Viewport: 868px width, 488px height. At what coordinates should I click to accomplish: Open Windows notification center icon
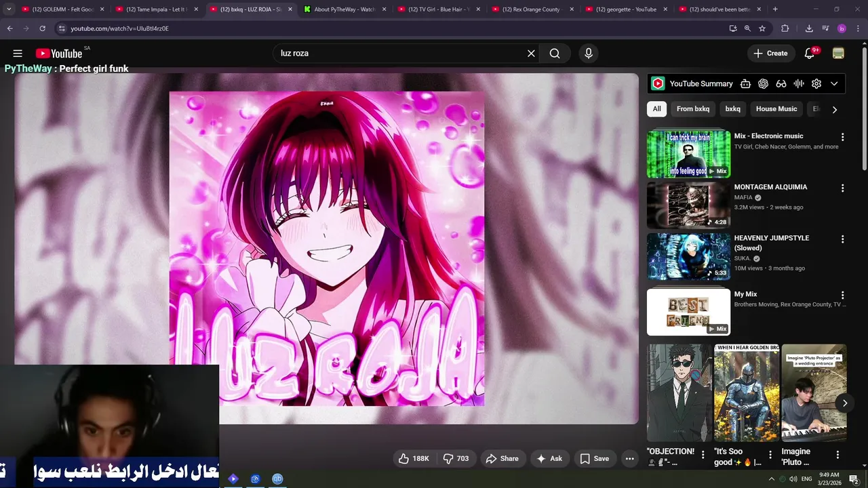click(x=854, y=479)
